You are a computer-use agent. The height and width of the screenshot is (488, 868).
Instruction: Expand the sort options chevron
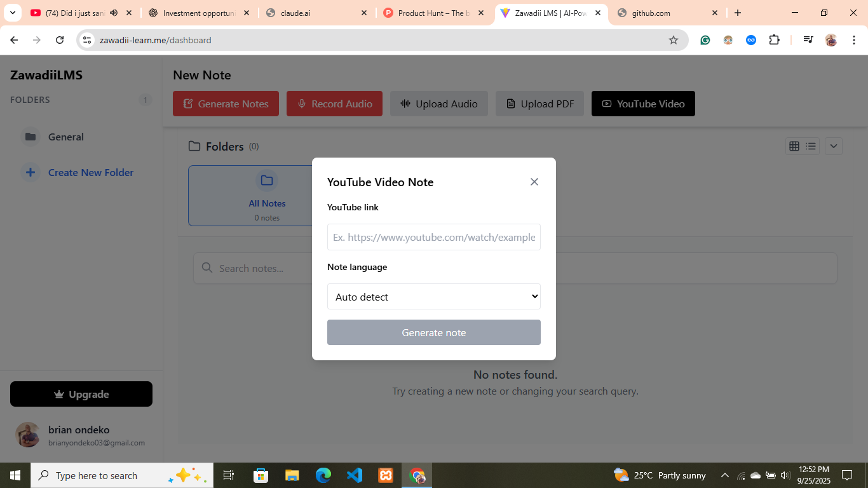click(834, 146)
